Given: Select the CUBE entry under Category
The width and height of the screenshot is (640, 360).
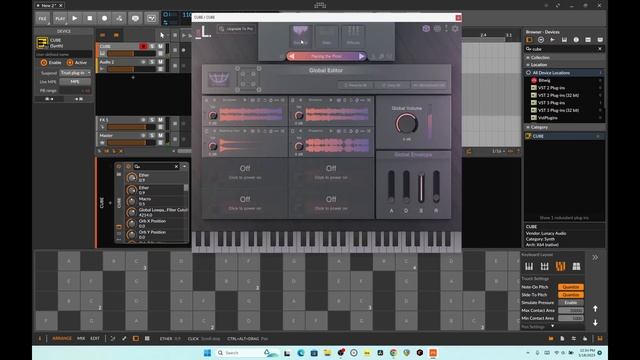Looking at the screenshot, I should pos(564,136).
